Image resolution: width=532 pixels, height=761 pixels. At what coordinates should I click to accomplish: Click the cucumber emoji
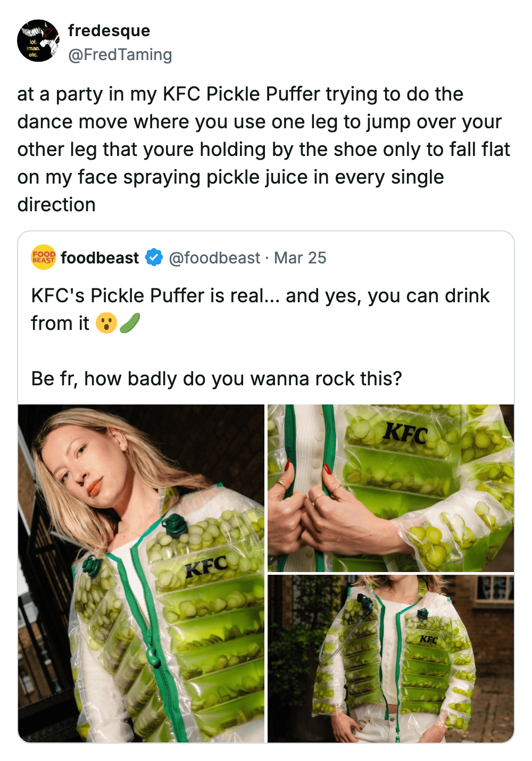[130, 323]
